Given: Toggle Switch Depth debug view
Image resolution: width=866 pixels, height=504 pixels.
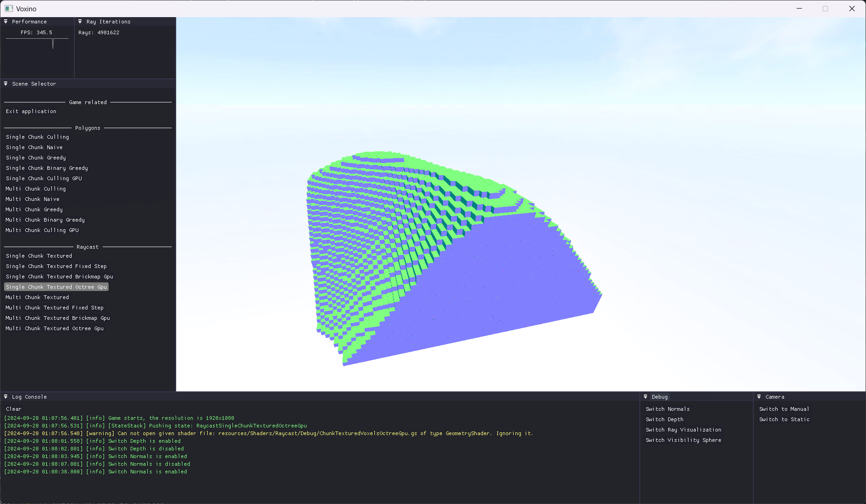Looking at the screenshot, I should (x=664, y=419).
